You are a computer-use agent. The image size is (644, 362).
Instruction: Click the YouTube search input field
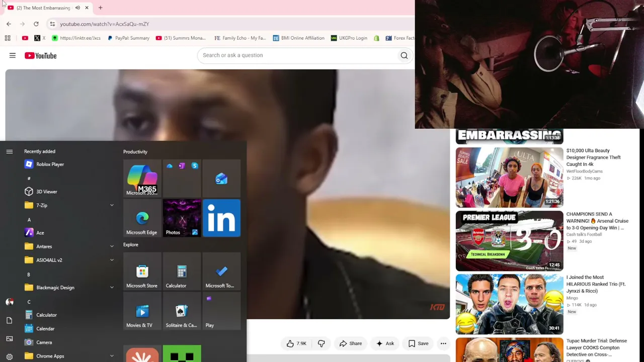click(x=297, y=55)
